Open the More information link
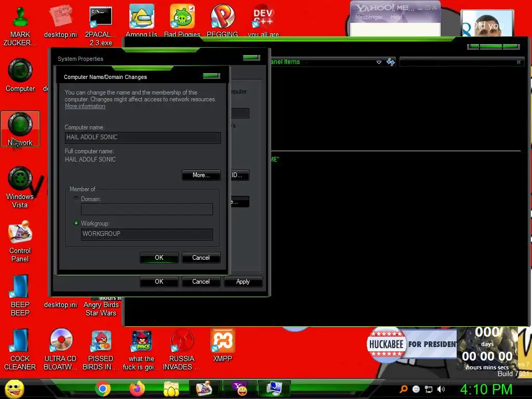532x399 pixels. (85, 106)
